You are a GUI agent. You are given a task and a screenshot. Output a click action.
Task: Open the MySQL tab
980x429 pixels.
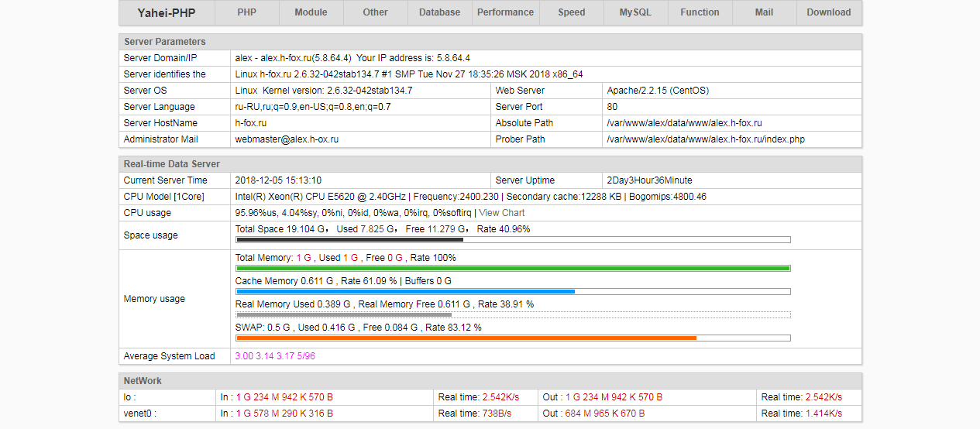click(635, 12)
